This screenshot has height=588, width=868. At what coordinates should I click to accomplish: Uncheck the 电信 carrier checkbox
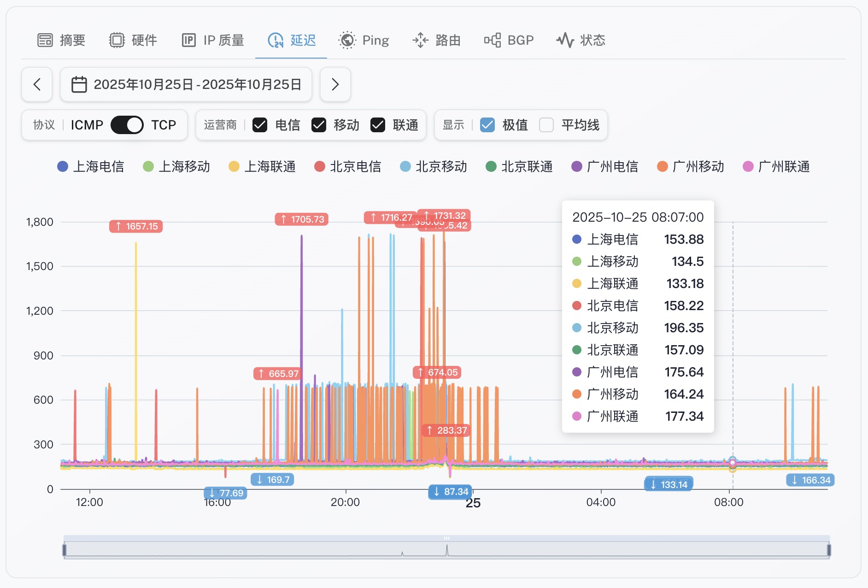260,125
